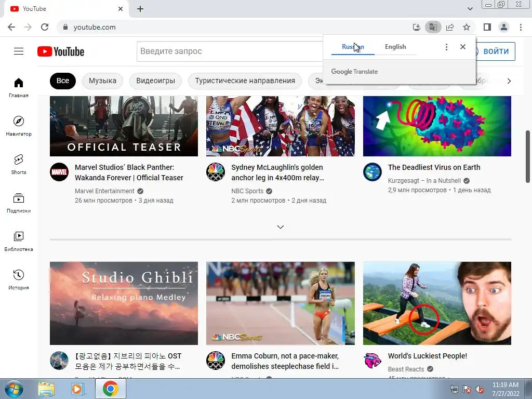Image resolution: width=532 pixels, height=399 pixels.
Task: Open the YouTube hamburger guide menu
Action: 19,51
